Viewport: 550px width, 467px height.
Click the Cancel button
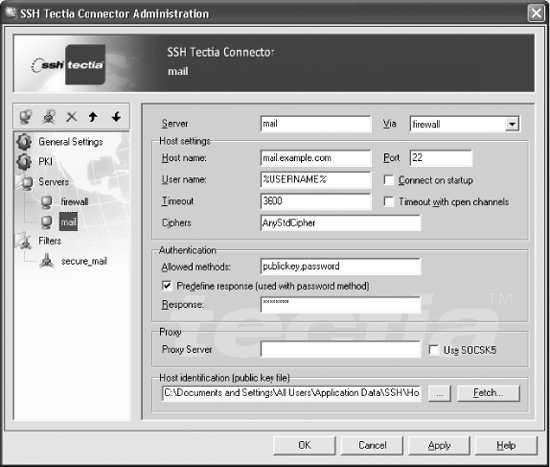(372, 446)
